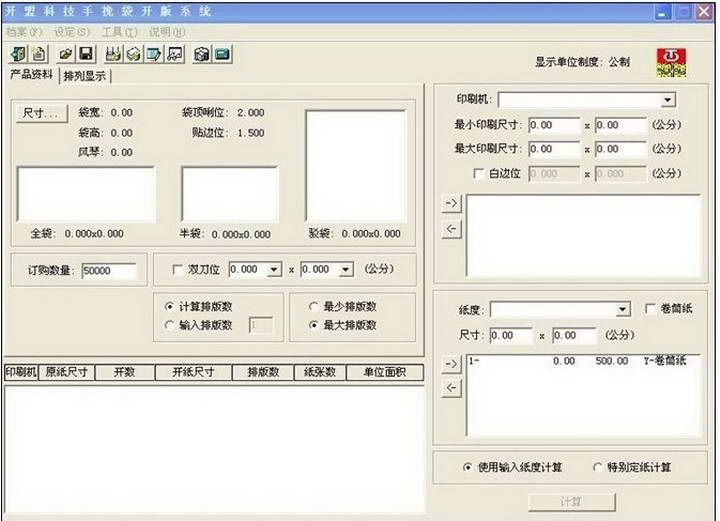This screenshot has height=521, width=720.
Task: Switch to the 排列显示 tab
Action: tap(86, 76)
